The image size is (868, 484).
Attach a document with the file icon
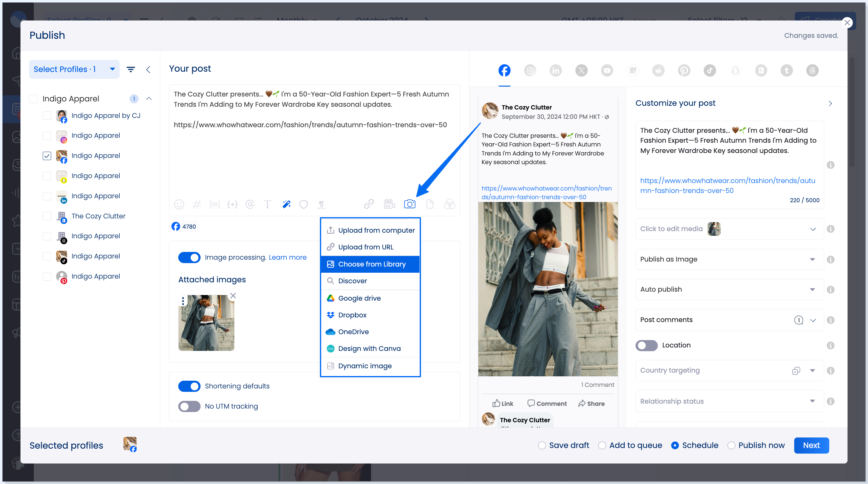click(x=430, y=204)
